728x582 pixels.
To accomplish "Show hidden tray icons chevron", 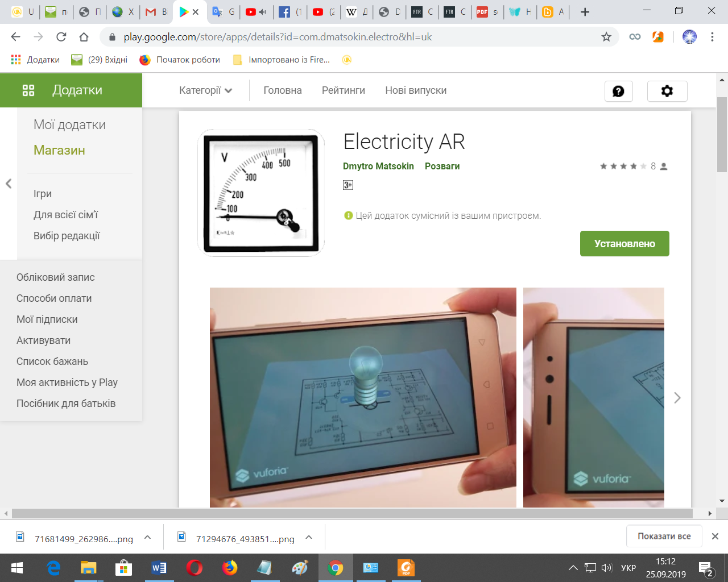I will tap(573, 568).
